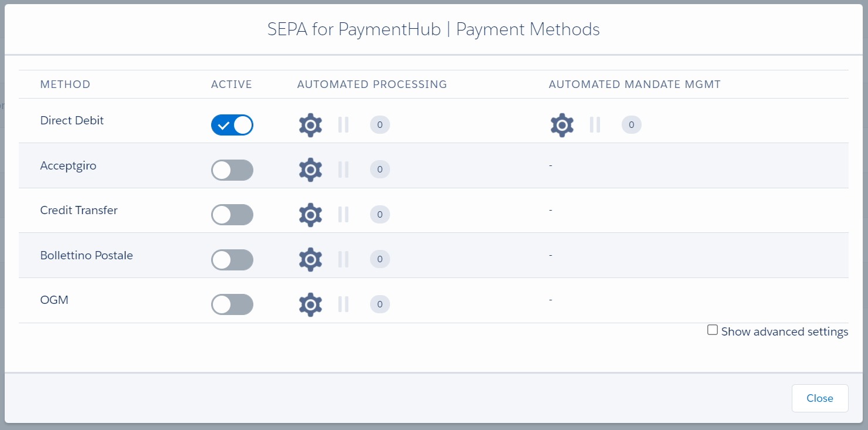Open Bollettino Postale processing settings
The width and height of the screenshot is (868, 430).
(x=310, y=259)
